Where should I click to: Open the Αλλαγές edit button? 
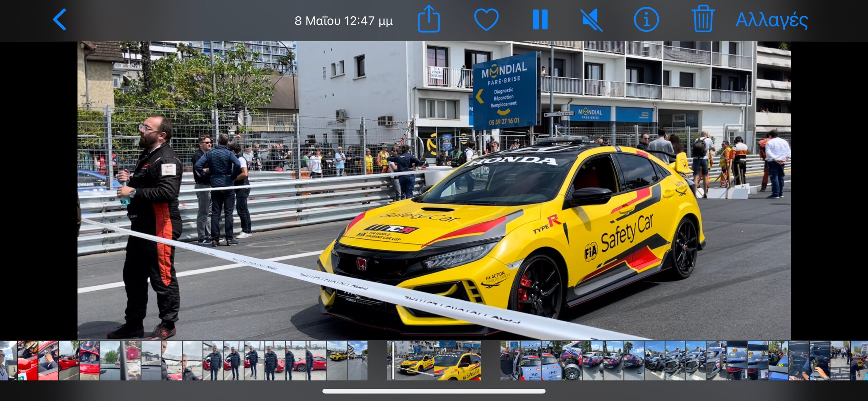pyautogui.click(x=772, y=20)
